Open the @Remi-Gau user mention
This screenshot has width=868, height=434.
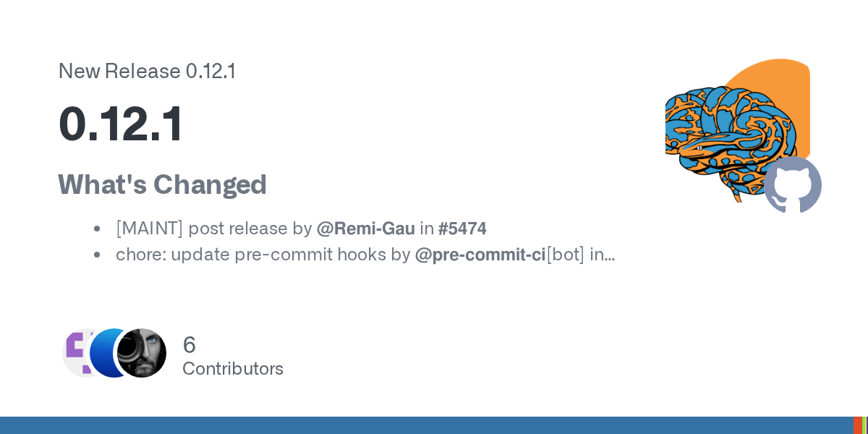click(366, 229)
